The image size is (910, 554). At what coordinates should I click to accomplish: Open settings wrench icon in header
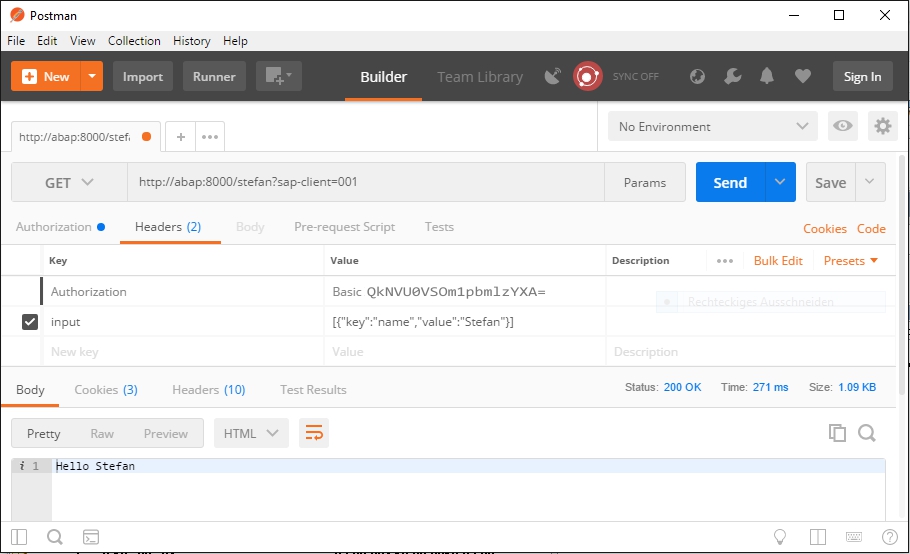click(732, 76)
